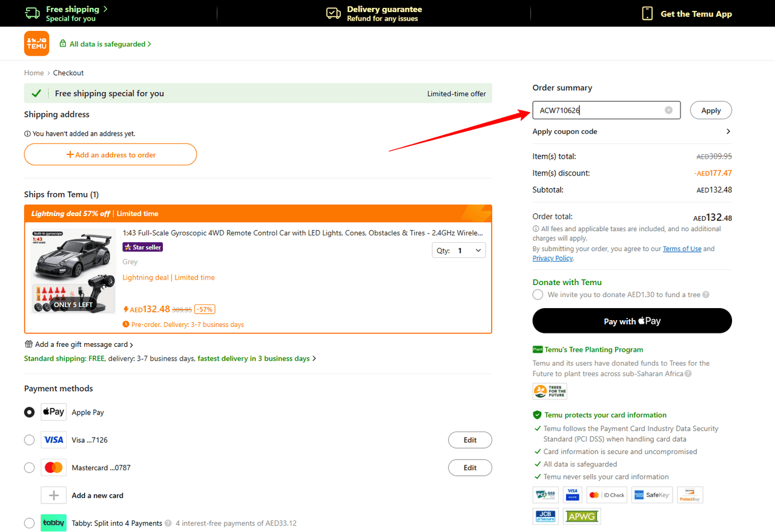Click the Order total AED132.48 value
The image size is (775, 532).
pos(713,218)
